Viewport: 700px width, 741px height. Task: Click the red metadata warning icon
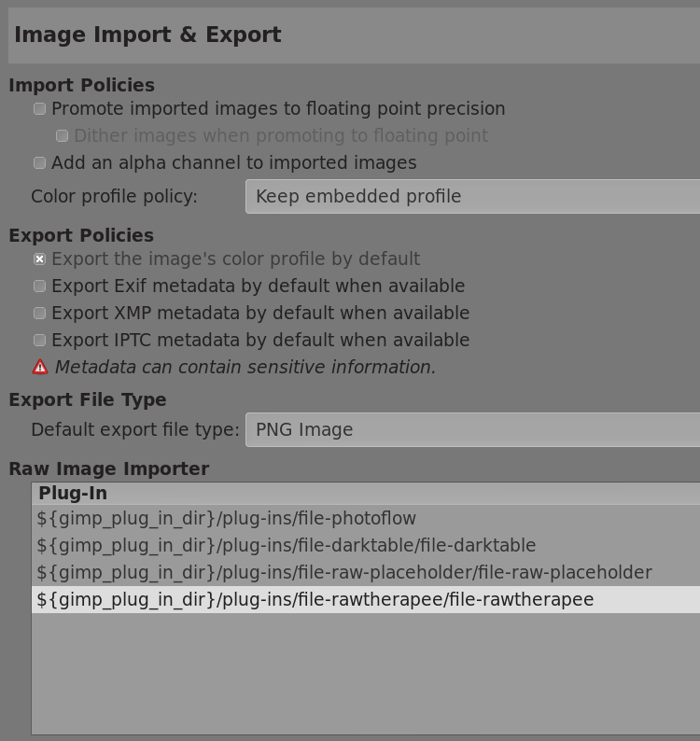40,367
